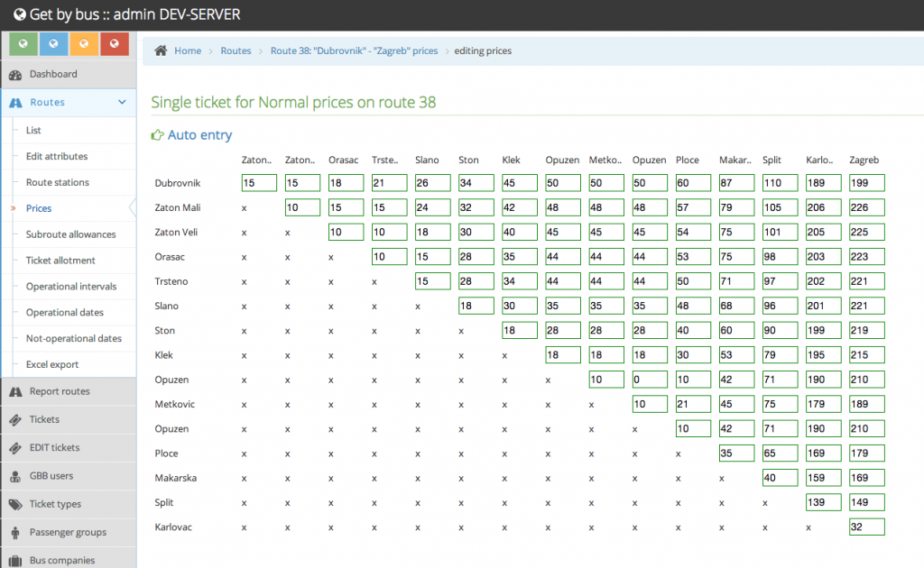The height and width of the screenshot is (568, 924).
Task: Click the green globe button
Action: pos(23,43)
